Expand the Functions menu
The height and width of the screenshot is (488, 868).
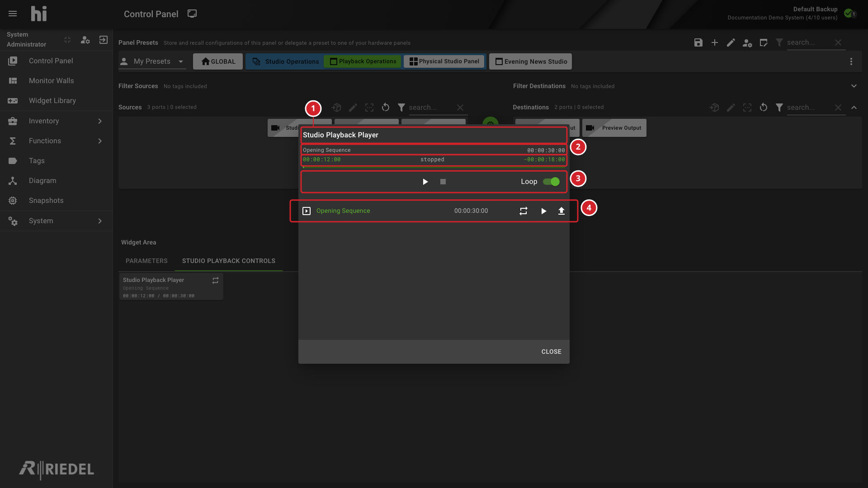click(57, 141)
